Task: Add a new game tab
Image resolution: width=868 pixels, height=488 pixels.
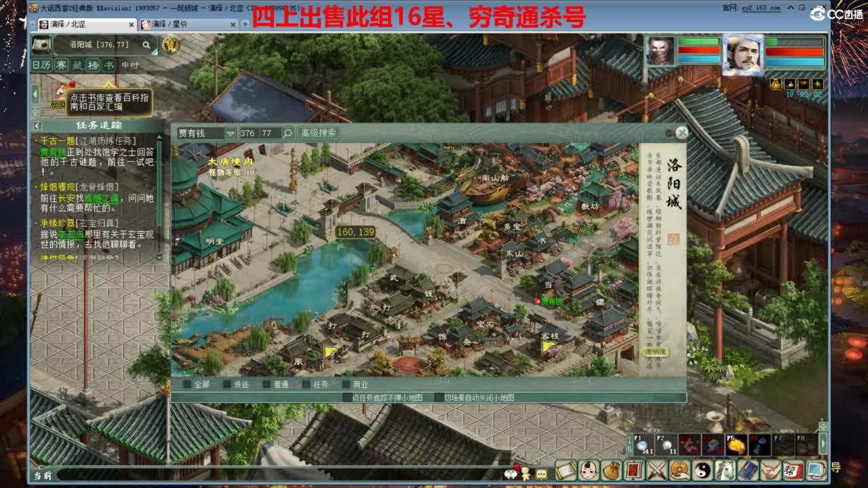Action: pyautogui.click(x=245, y=24)
